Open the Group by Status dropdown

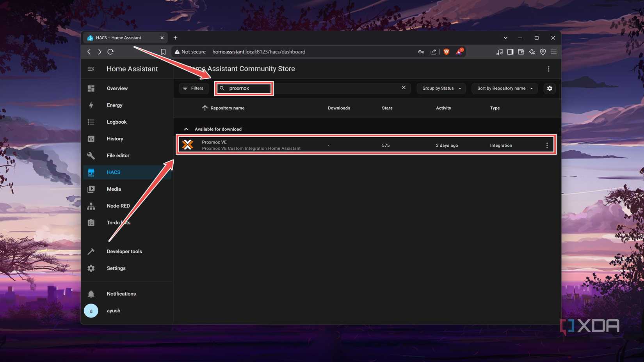[x=441, y=88]
